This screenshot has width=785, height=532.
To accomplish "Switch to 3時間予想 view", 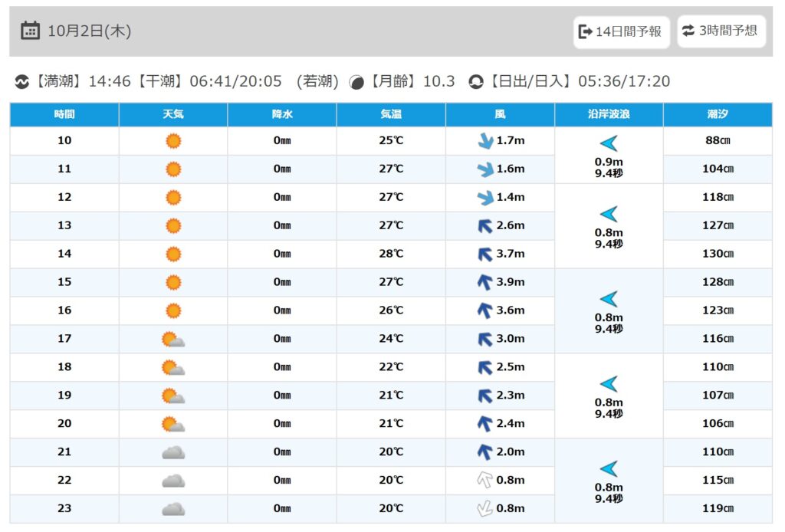I will [x=721, y=31].
